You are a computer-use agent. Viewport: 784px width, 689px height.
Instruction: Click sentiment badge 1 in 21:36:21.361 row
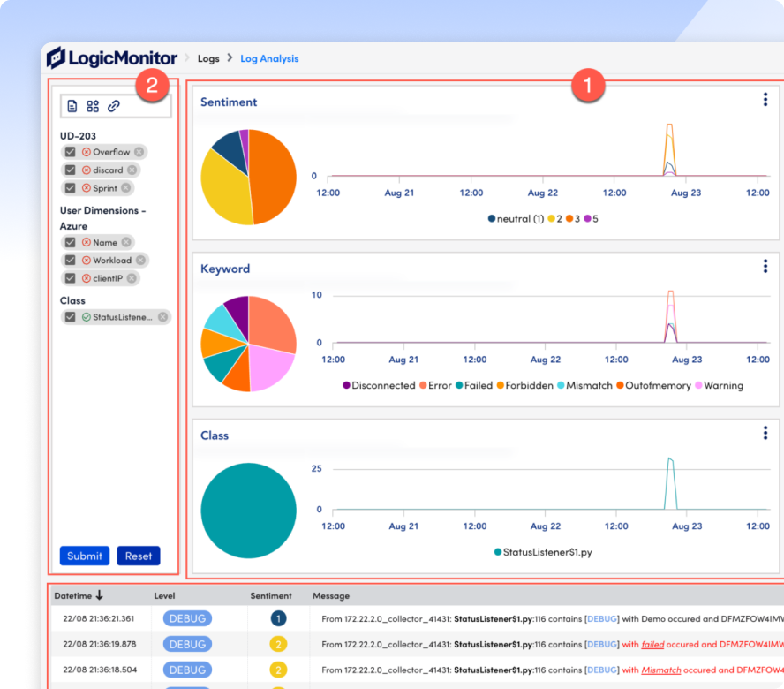(278, 619)
